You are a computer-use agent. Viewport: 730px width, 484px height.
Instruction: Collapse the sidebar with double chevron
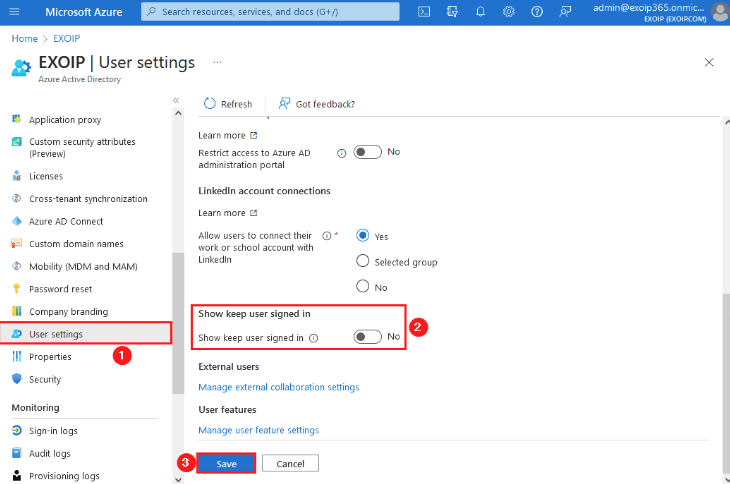[176, 100]
